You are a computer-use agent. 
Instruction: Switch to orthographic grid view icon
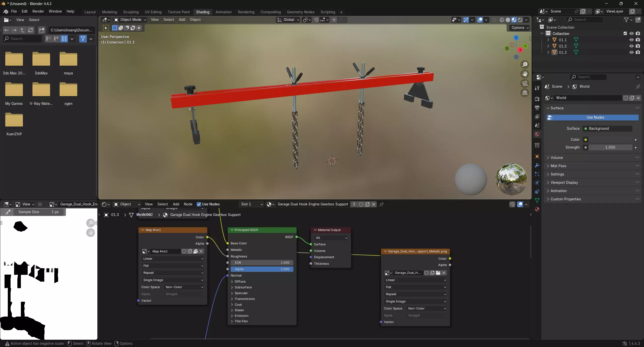coord(525,93)
